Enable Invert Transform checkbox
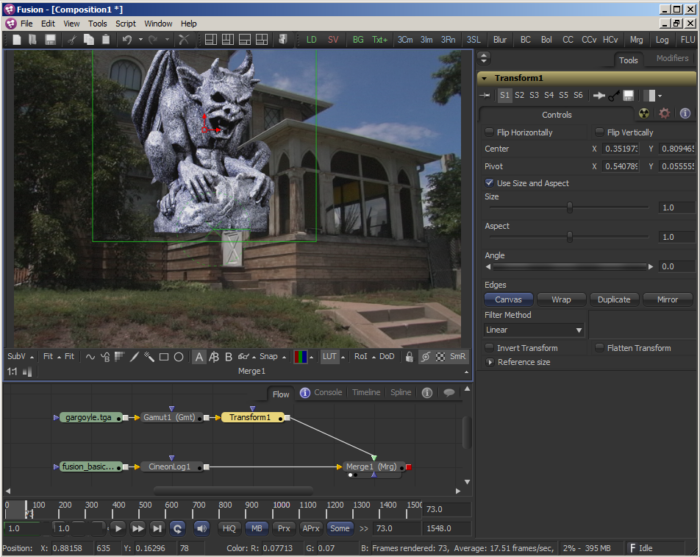This screenshot has height=557, width=700. point(489,347)
